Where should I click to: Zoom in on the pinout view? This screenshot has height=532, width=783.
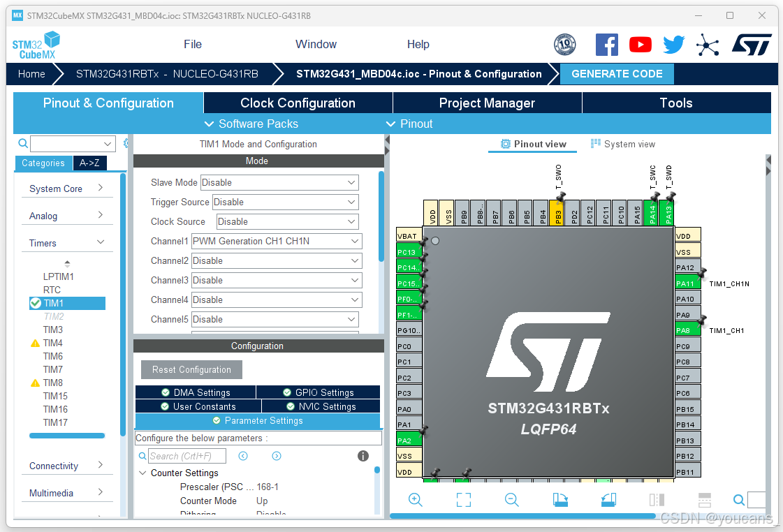coord(416,500)
